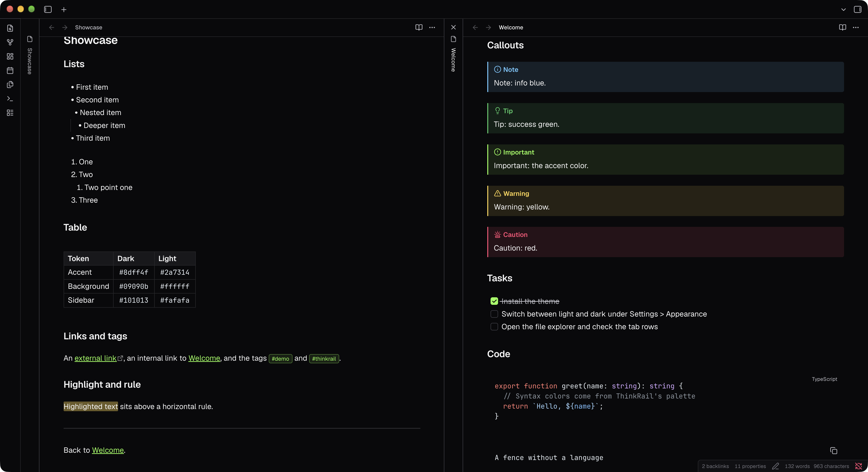Click the #demo tag

280,358
